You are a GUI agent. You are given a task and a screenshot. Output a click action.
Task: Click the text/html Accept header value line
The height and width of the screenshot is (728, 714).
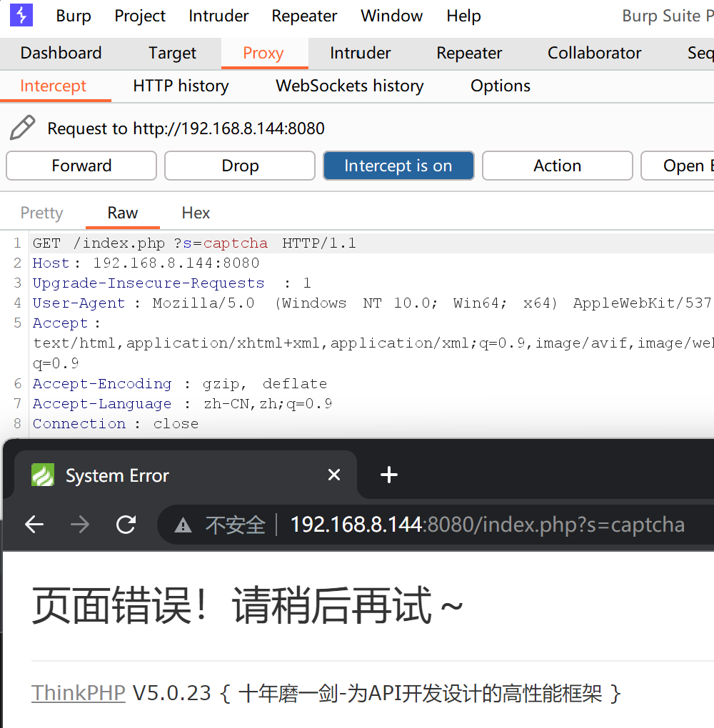(373, 343)
